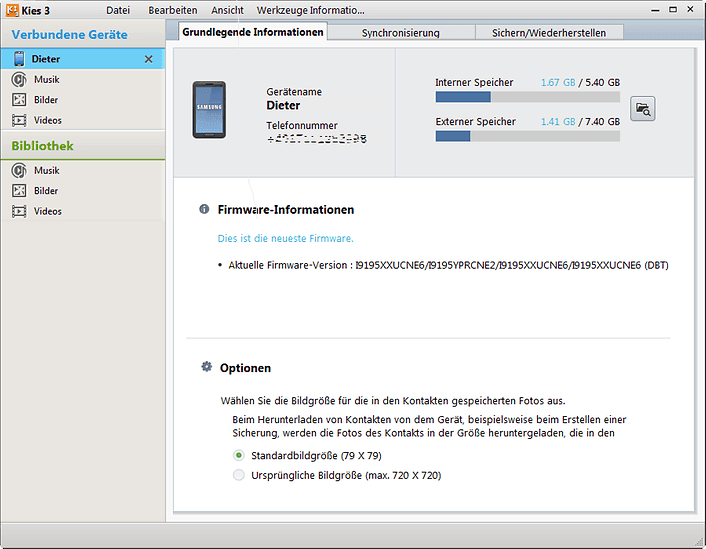Screen dimensions: 706x549
Task: Select Ursprüngliche Bildgröße (max. 720 X 720) option
Action: point(239,475)
